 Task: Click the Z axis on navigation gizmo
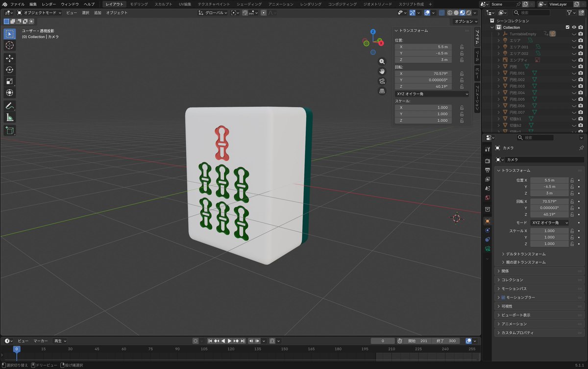[x=373, y=32]
